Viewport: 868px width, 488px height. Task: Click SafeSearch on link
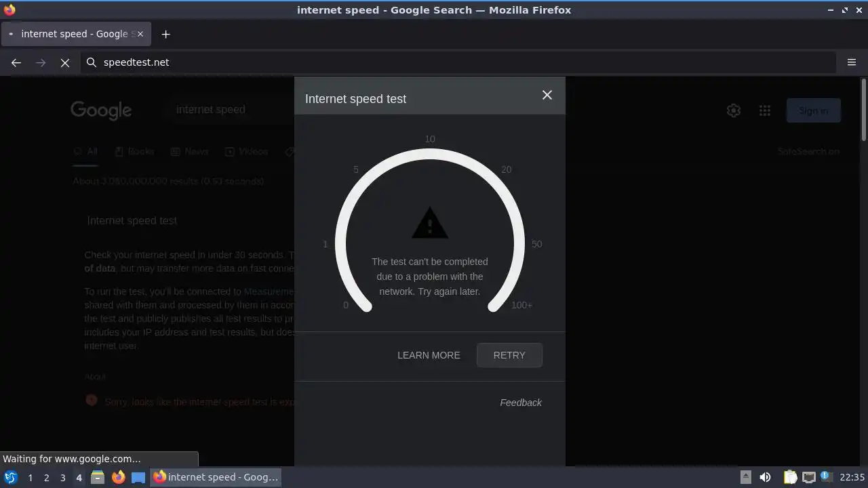point(808,152)
